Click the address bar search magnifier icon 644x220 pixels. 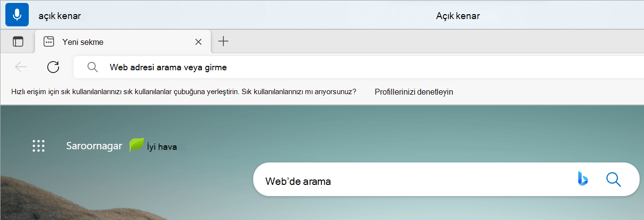[x=93, y=67]
